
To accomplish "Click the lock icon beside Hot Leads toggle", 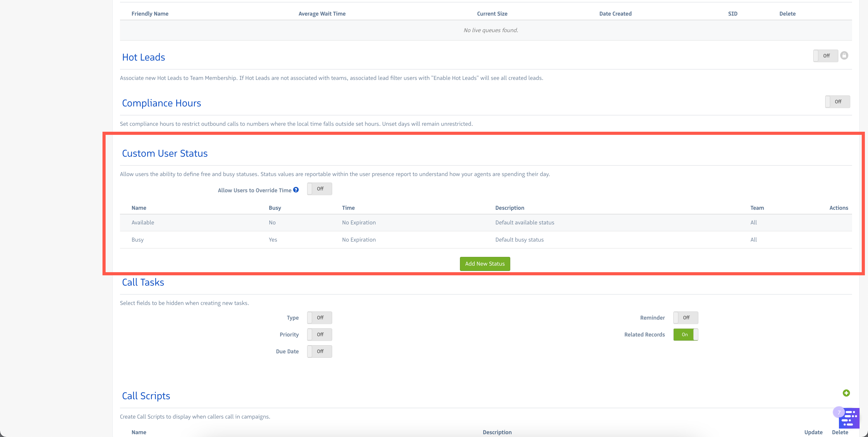I will [844, 56].
